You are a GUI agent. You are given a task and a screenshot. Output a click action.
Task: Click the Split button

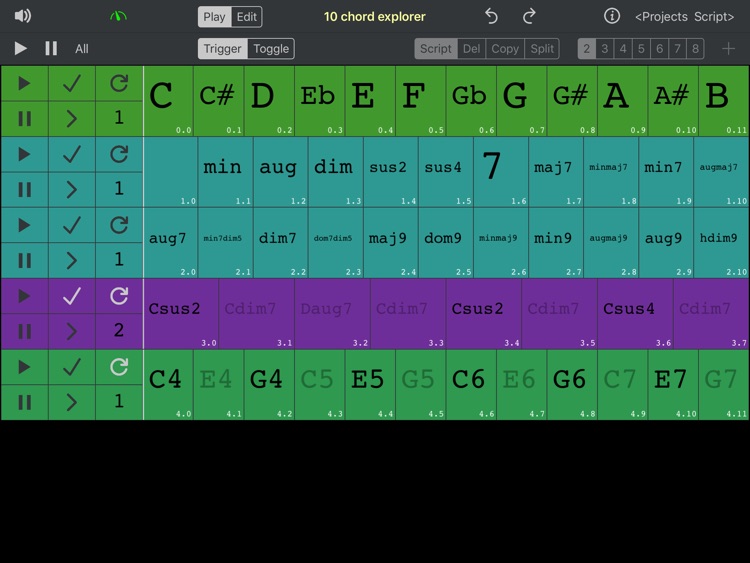542,48
